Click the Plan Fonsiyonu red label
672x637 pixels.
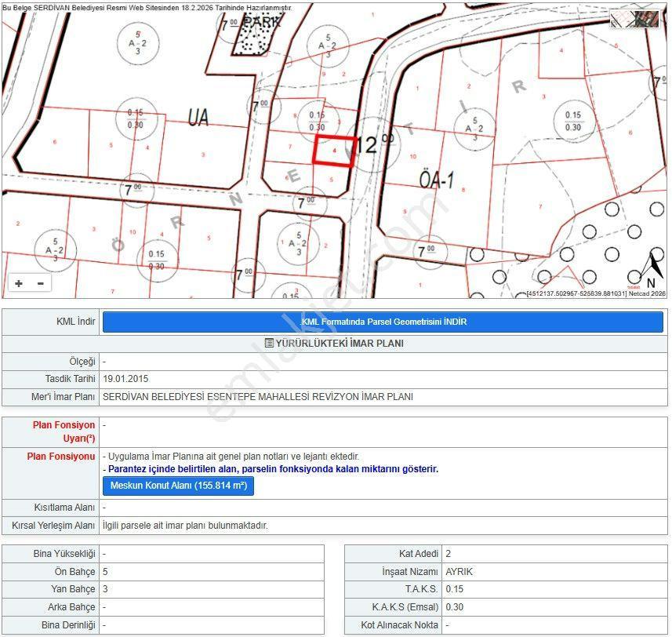pyautogui.click(x=61, y=456)
